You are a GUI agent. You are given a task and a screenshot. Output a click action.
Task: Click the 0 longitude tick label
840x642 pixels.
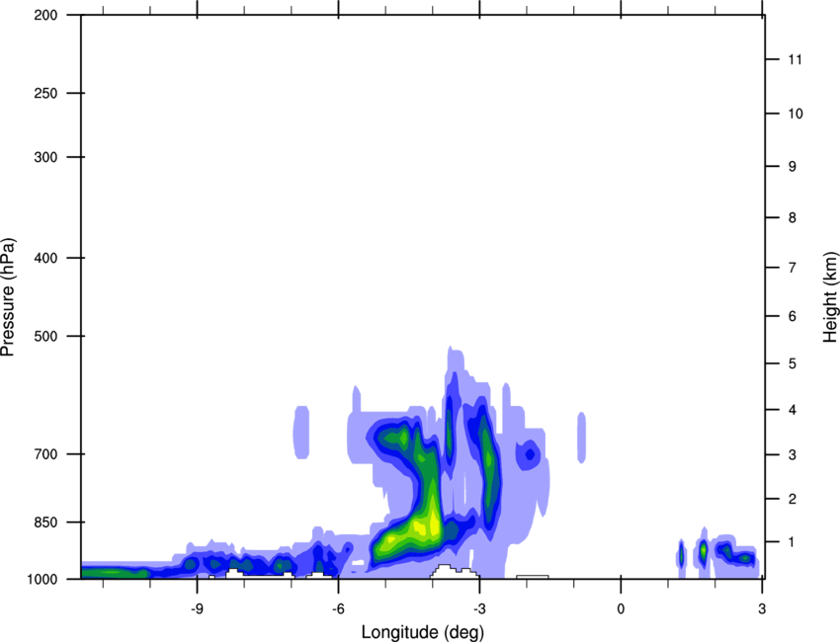click(621, 608)
